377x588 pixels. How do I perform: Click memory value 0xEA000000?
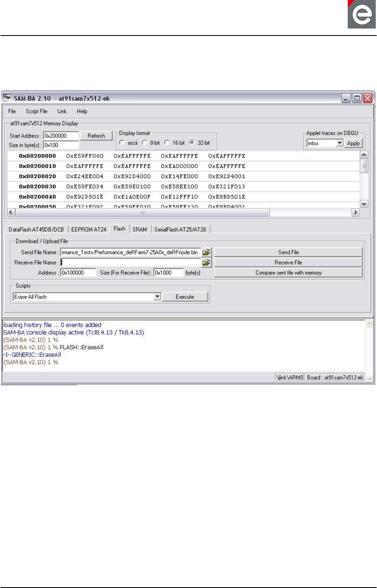179,166
